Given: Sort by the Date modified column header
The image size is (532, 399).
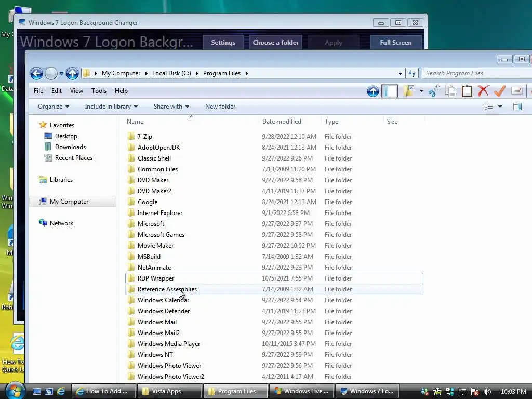Looking at the screenshot, I should (282, 122).
